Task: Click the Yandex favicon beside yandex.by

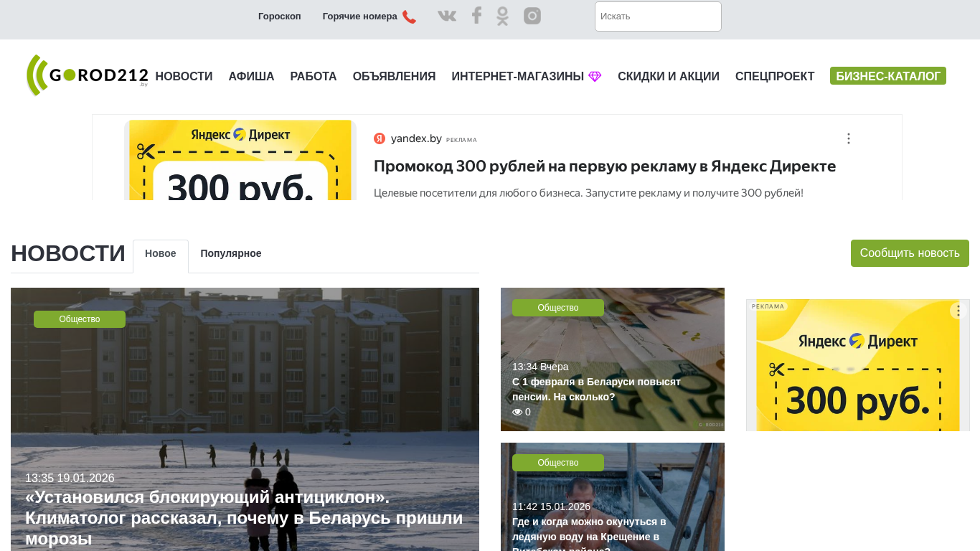Action: [380, 138]
